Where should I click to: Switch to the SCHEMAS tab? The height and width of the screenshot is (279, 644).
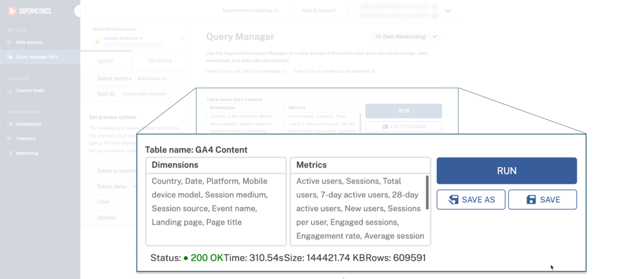tap(160, 61)
